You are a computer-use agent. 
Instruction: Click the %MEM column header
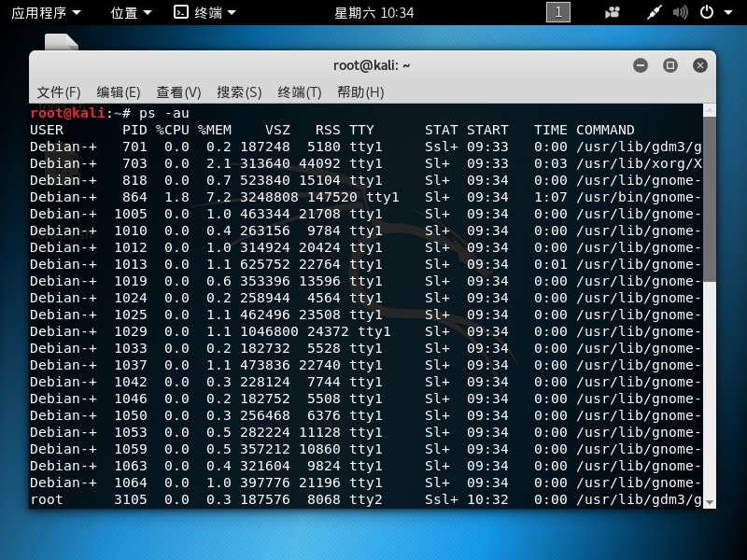tap(215, 130)
